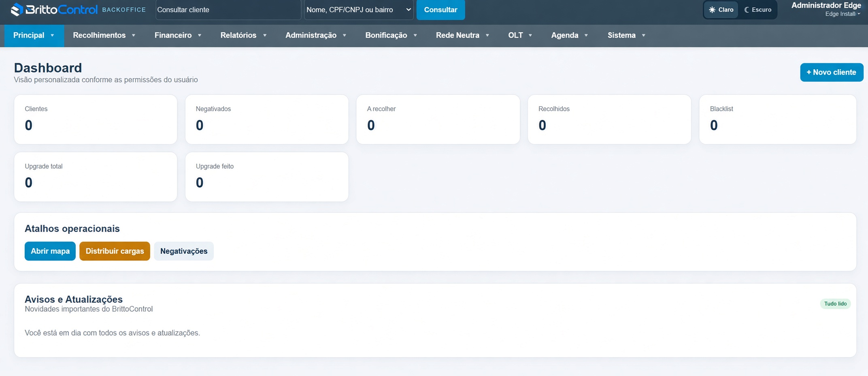Click 'Novidades importantes do BrittoControl' subtitle

(89, 309)
